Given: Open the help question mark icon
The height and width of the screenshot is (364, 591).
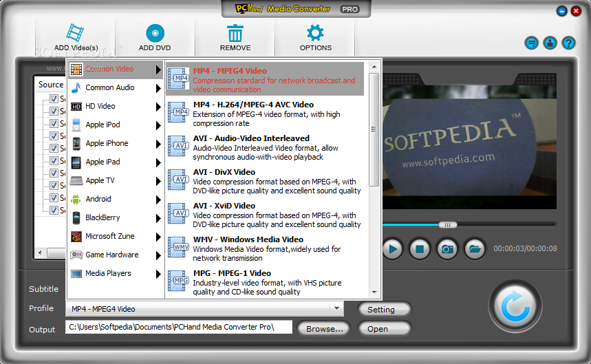Looking at the screenshot, I should pyautogui.click(x=568, y=43).
